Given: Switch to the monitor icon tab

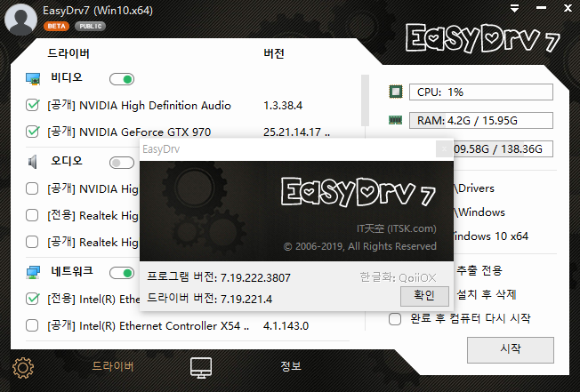Looking at the screenshot, I should (x=201, y=368).
